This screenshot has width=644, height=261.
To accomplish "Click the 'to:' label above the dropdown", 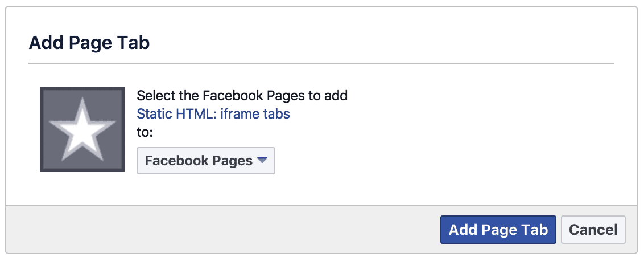I will [x=145, y=132].
